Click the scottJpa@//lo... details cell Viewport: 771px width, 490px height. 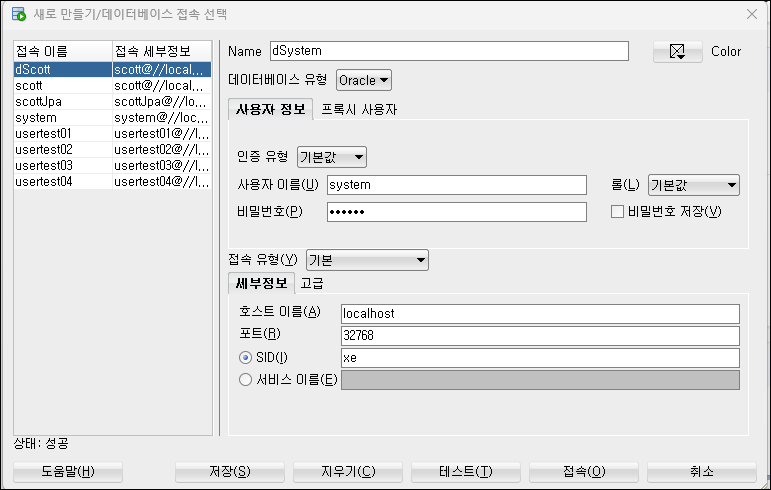(162, 102)
